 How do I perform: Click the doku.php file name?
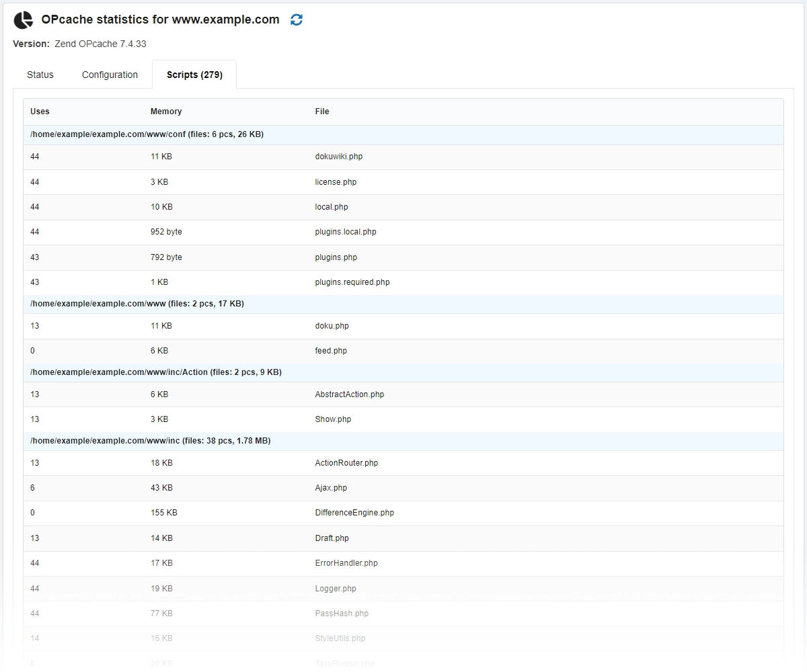point(332,326)
